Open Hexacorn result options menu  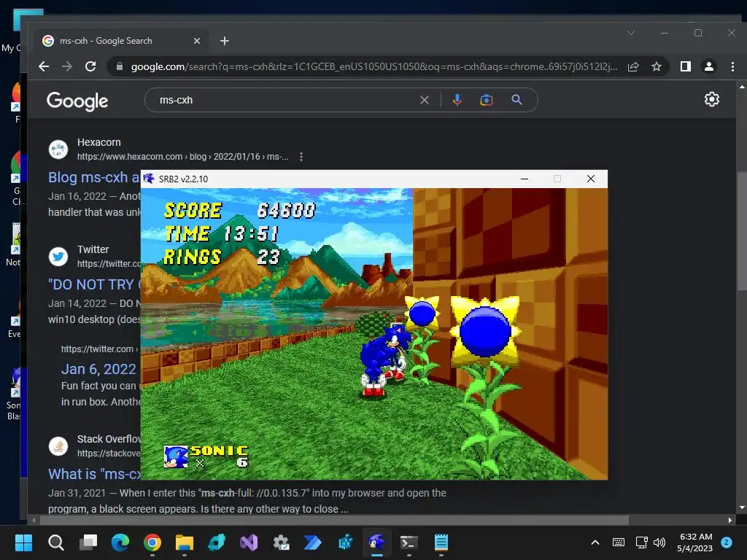[x=301, y=157]
